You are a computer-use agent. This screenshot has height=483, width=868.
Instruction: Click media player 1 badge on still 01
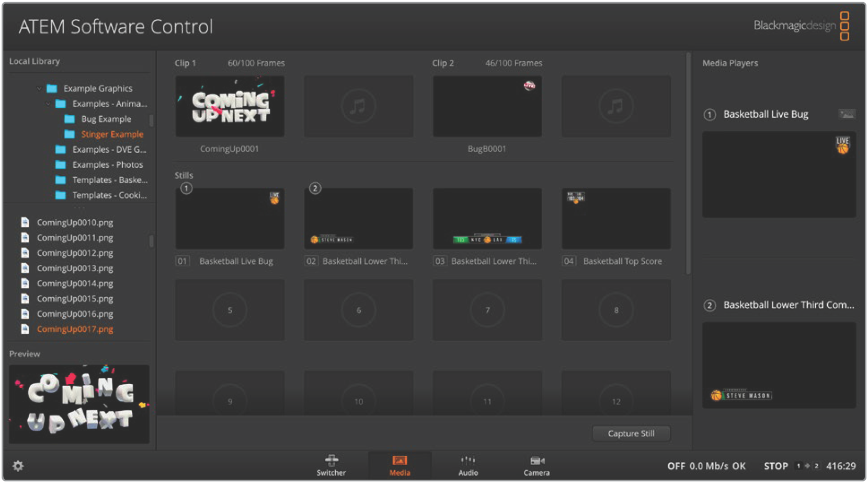[x=186, y=188]
